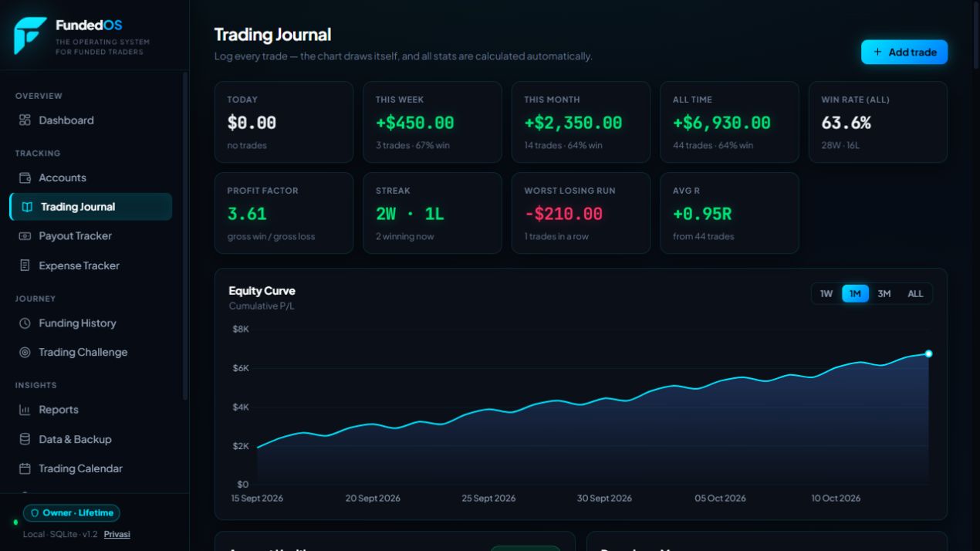This screenshot has width=980, height=551.
Task: Click the Trading Journal book icon
Action: click(27, 207)
